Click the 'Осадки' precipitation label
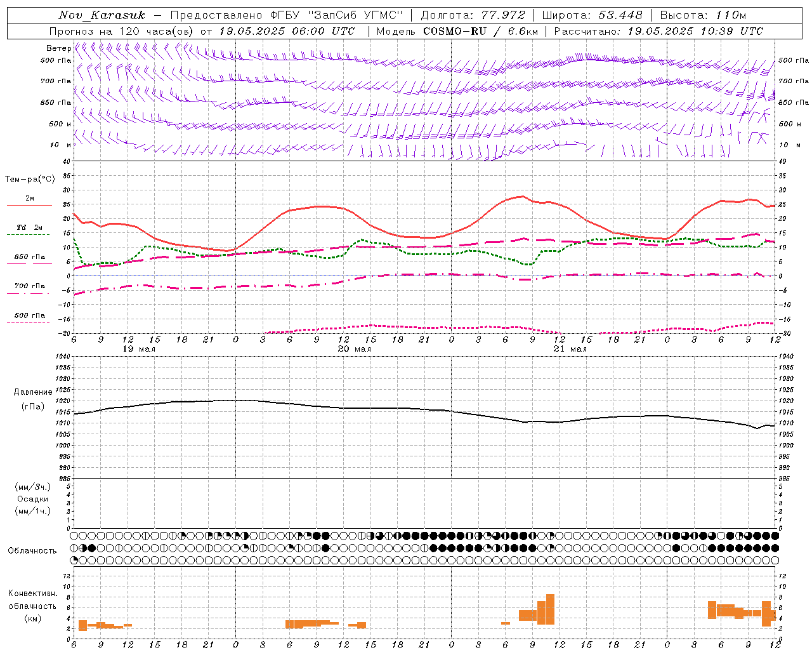 [x=32, y=499]
